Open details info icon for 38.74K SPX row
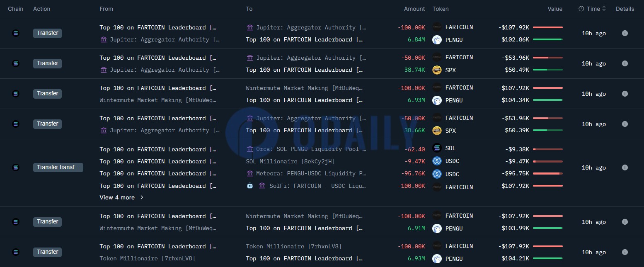Viewport: 644px width, 267px height. 625,63
